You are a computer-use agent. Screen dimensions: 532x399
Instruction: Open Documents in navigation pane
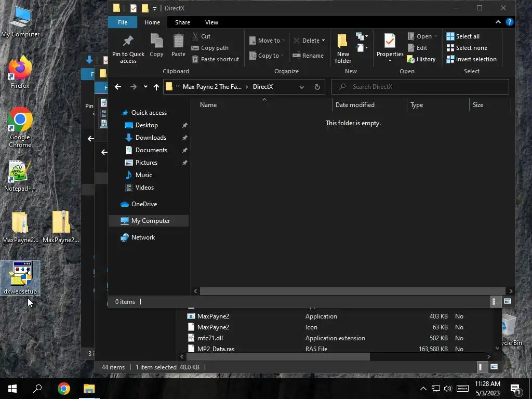pyautogui.click(x=151, y=150)
